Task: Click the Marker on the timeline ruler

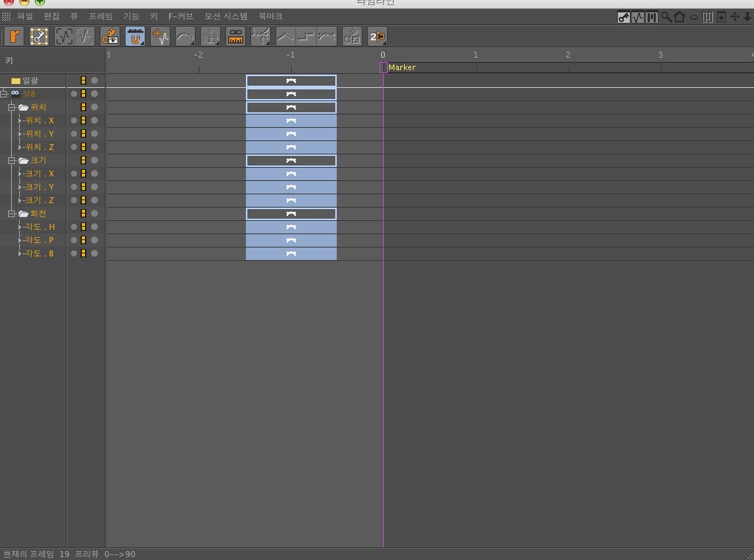Action: click(x=397, y=67)
